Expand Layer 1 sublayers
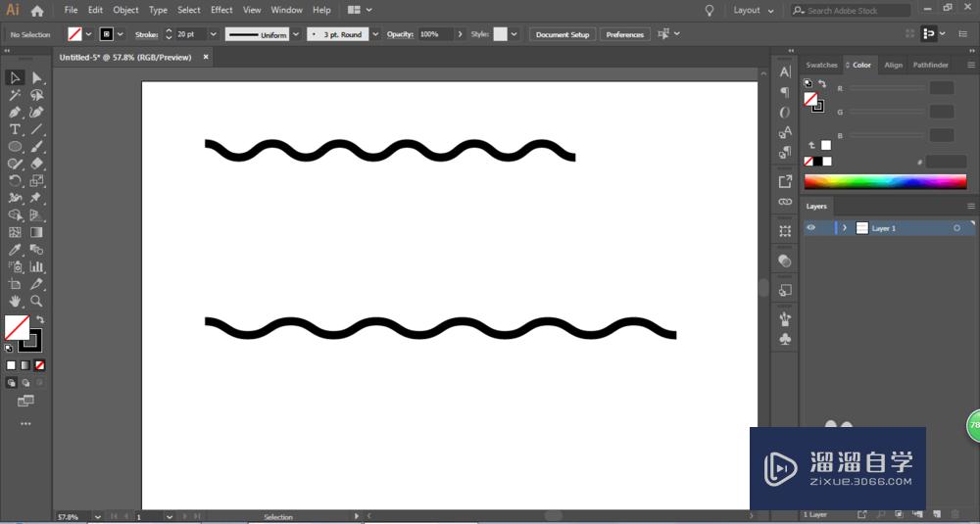Viewport: 980px width, 524px height. point(845,228)
